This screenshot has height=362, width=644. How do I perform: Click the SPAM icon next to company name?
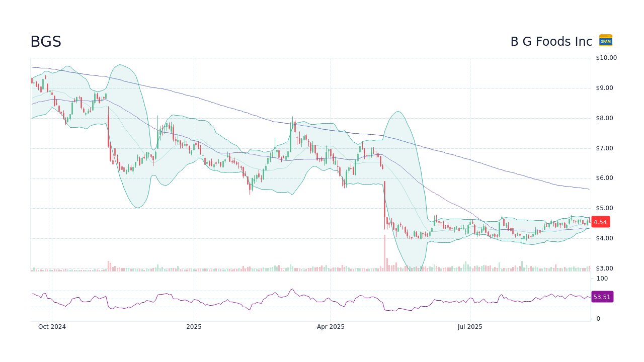click(x=605, y=41)
